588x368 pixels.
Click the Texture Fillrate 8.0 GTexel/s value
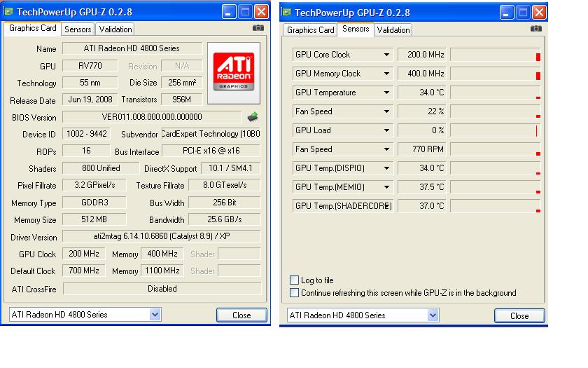pyautogui.click(x=224, y=185)
